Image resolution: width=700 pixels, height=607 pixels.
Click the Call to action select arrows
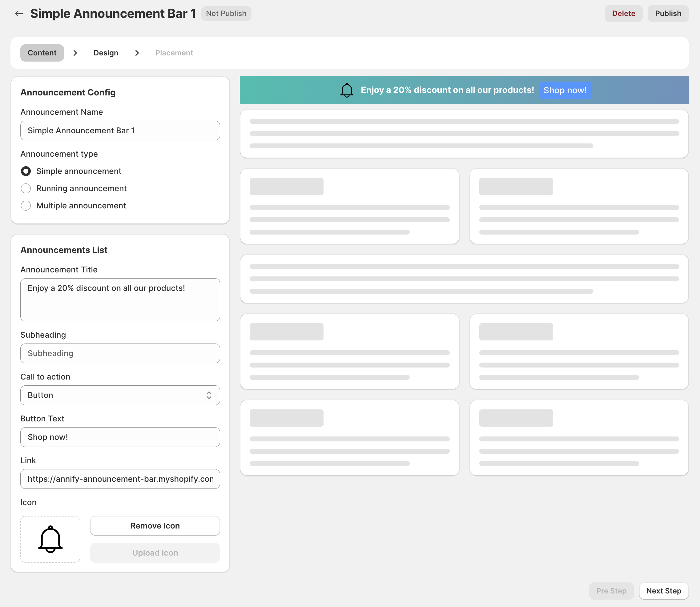point(209,395)
